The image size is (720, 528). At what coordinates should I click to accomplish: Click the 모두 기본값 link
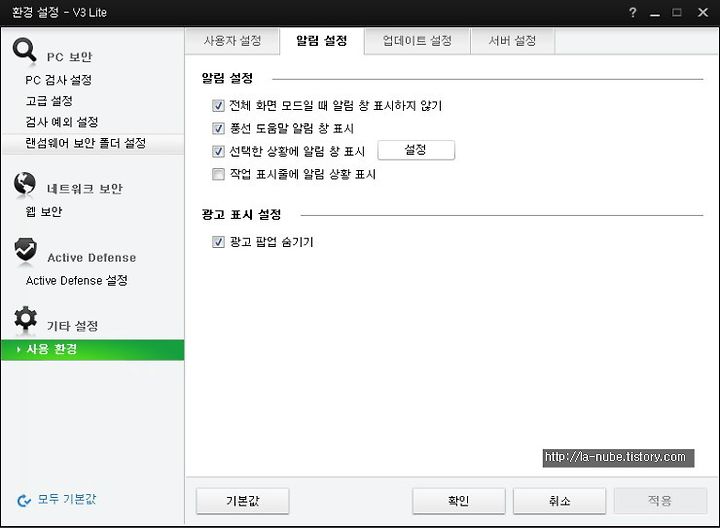coord(67,499)
